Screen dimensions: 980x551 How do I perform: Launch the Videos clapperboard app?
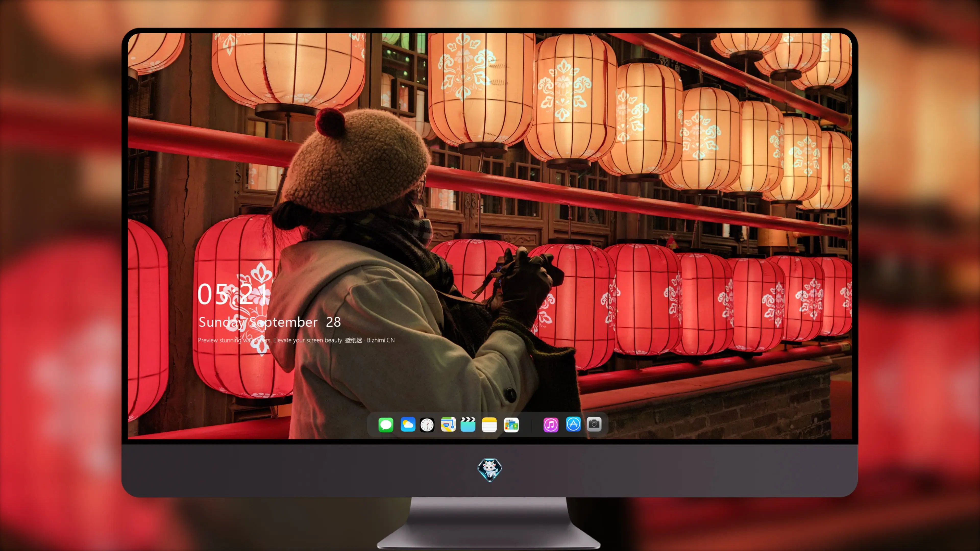pos(468,424)
